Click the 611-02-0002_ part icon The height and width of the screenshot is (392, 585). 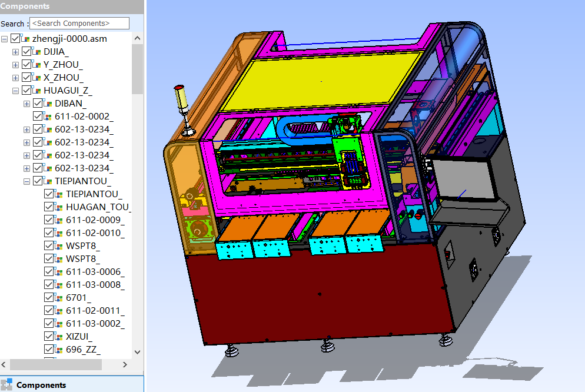click(49, 117)
